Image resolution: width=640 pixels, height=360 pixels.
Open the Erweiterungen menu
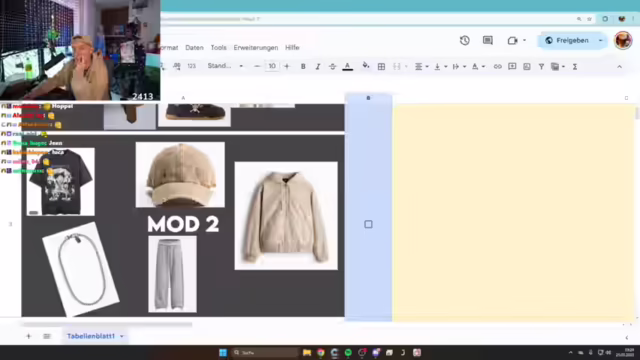[256, 48]
